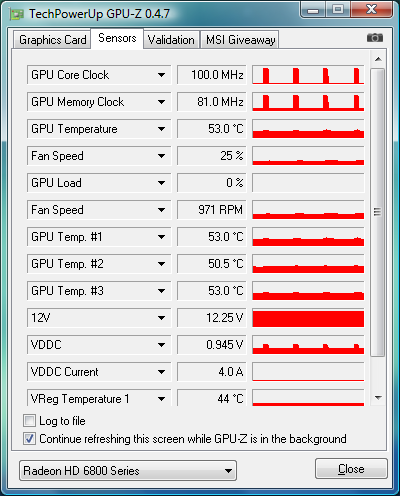Image resolution: width=400 pixels, height=496 pixels.
Task: Click the Close button
Action: (351, 469)
